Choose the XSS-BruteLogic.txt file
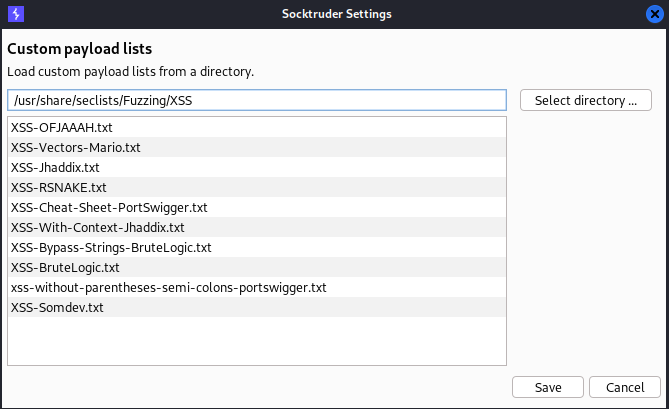The height and width of the screenshot is (409, 669). (x=65, y=268)
